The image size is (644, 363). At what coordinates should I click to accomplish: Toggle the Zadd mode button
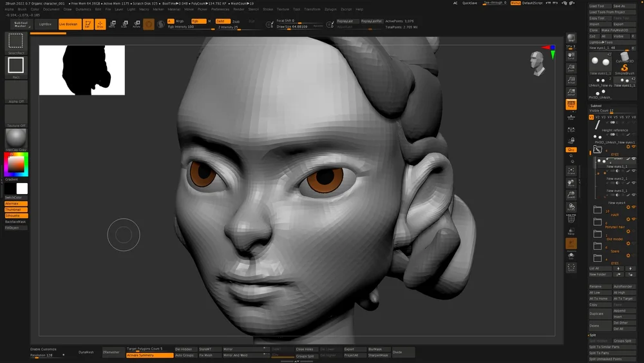coord(223,21)
